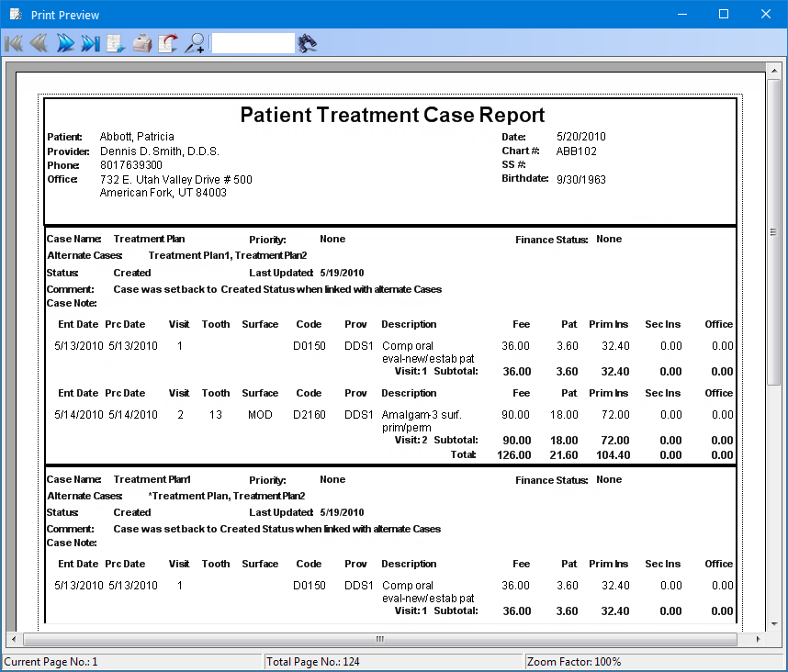Jump to the last page

[90, 43]
